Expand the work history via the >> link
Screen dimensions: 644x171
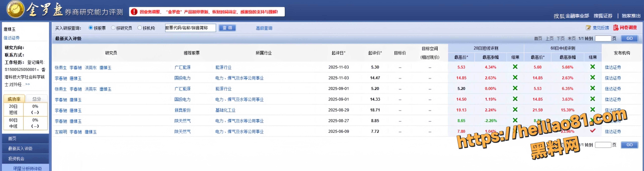pyautogui.click(x=27, y=84)
